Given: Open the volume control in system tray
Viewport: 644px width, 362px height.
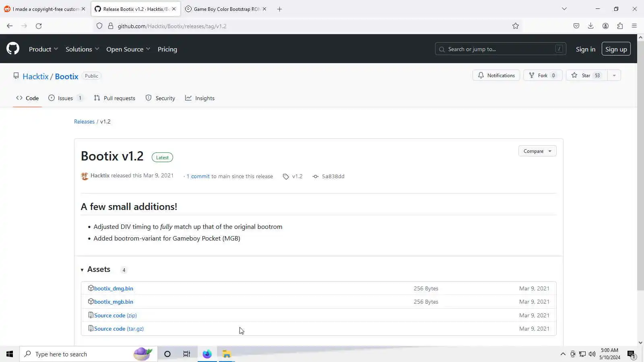Looking at the screenshot, I should click(x=592, y=354).
